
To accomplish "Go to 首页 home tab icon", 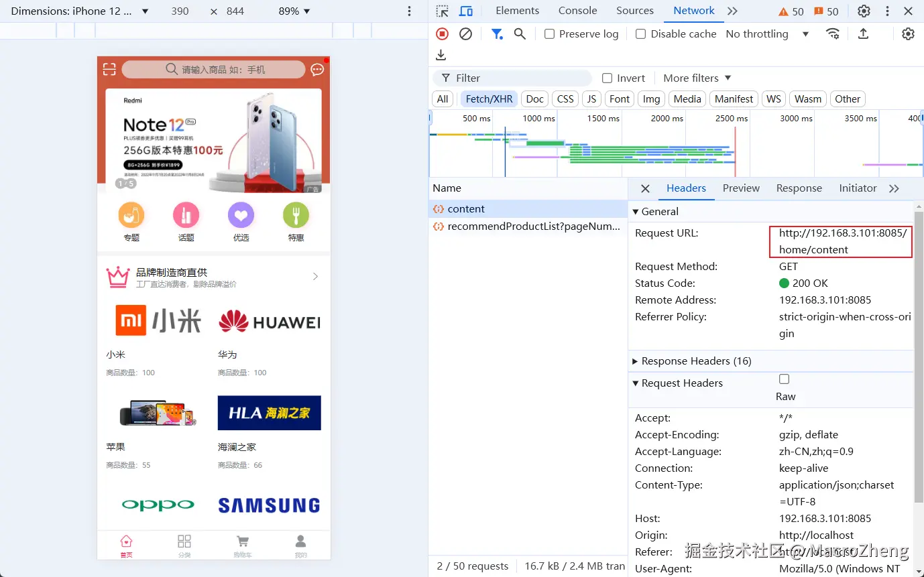I will [x=126, y=541].
